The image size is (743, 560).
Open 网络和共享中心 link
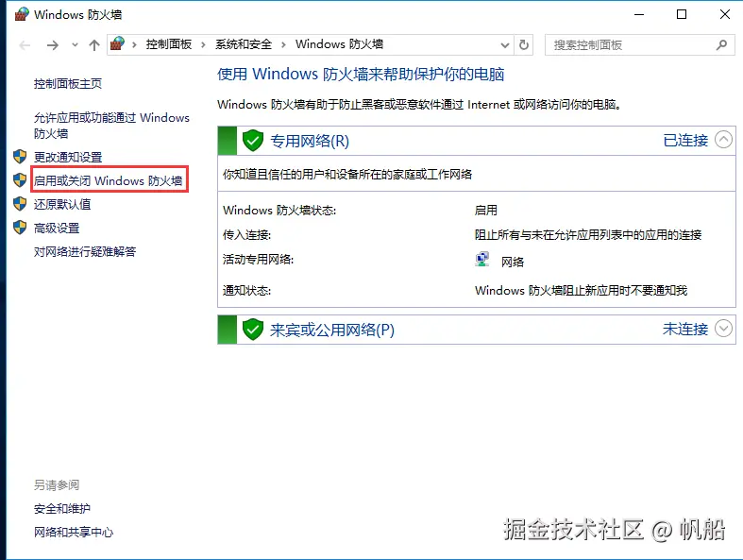coord(74,532)
